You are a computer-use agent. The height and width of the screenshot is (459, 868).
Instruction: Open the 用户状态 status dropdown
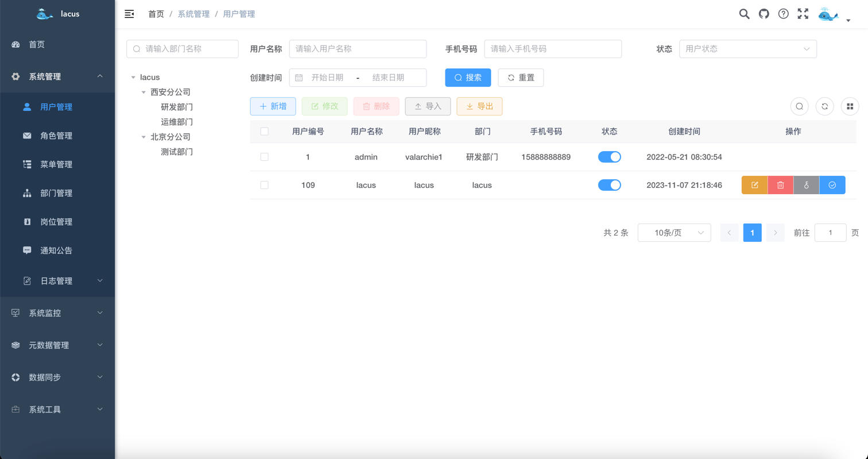pos(747,49)
